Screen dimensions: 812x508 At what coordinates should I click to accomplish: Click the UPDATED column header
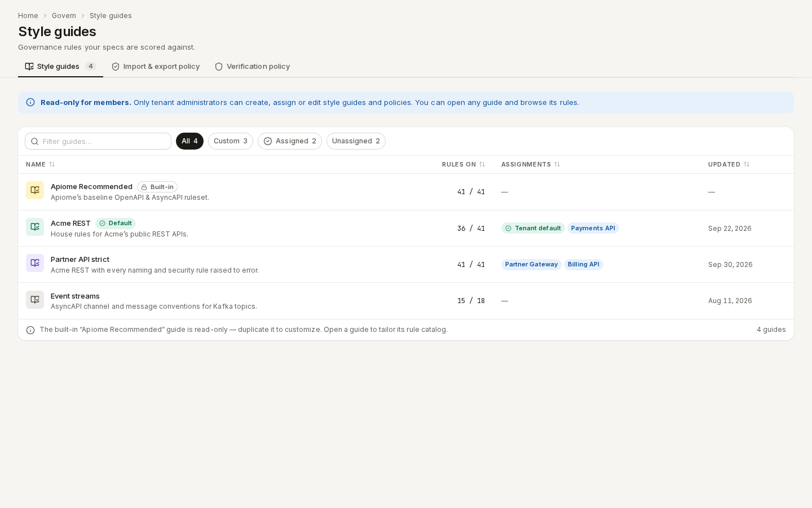729,164
